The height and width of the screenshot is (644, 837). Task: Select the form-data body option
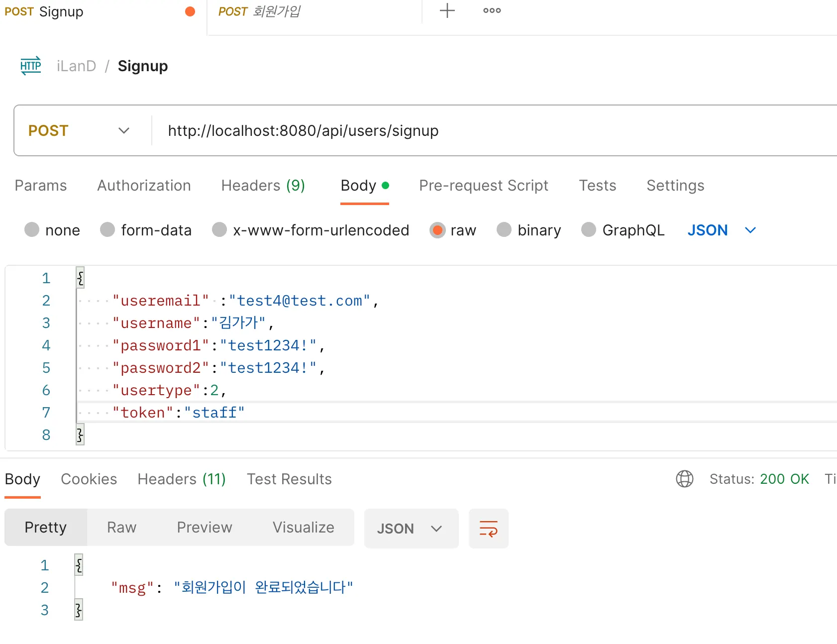(107, 230)
